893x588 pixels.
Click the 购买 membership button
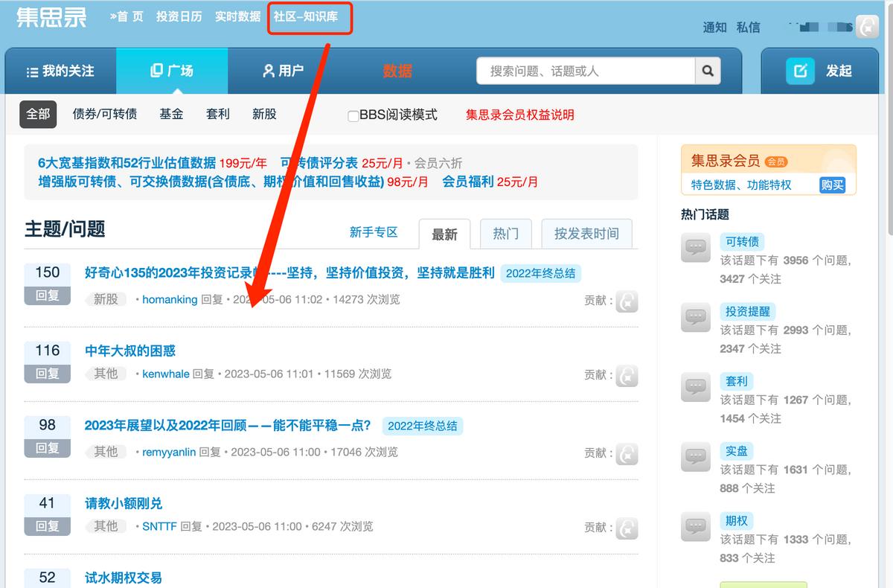click(832, 185)
